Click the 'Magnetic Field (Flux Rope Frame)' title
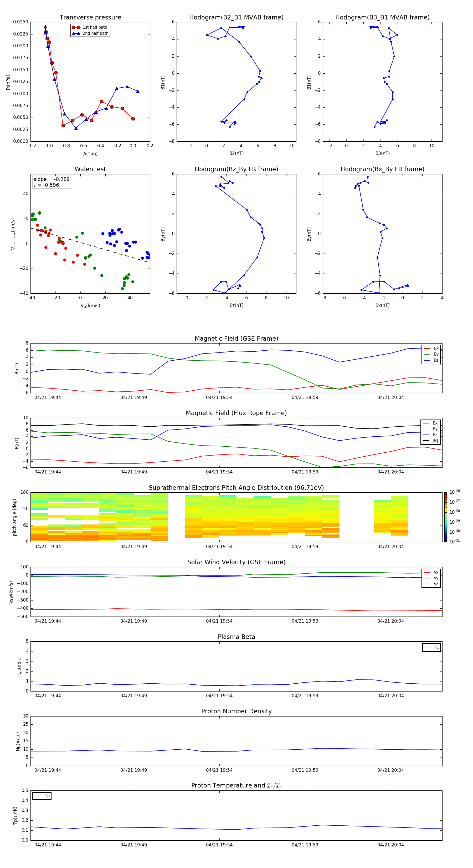The height and width of the screenshot is (868, 473). [x=236, y=413]
